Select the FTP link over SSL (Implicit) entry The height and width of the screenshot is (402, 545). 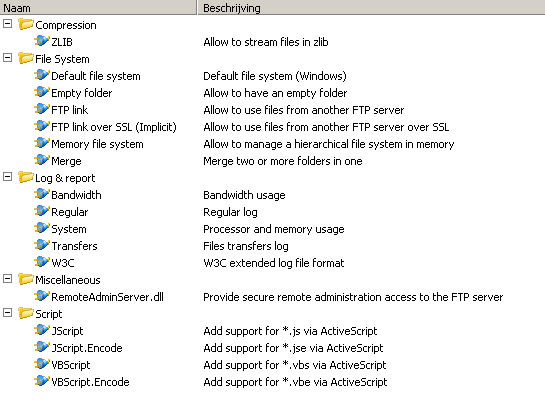(x=114, y=127)
